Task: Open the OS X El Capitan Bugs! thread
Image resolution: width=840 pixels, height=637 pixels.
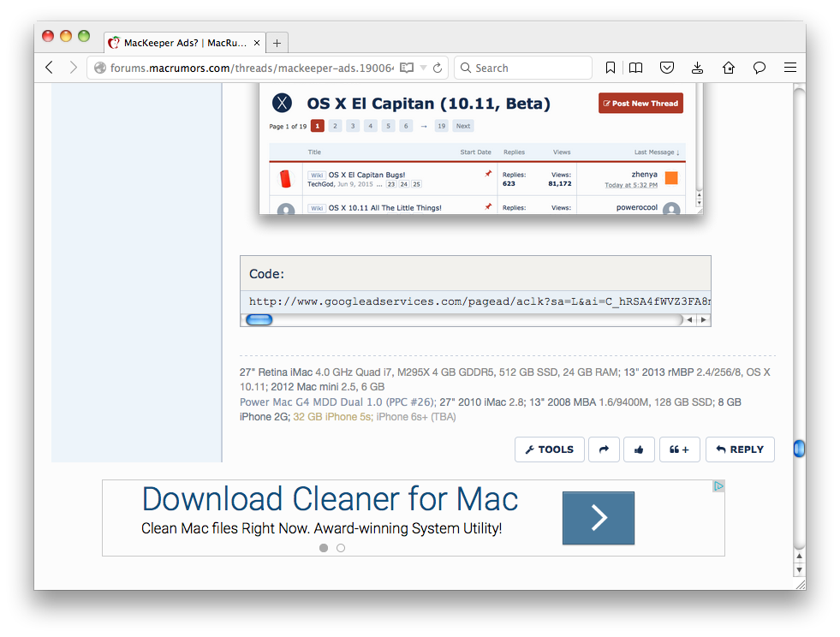Action: pos(366,175)
